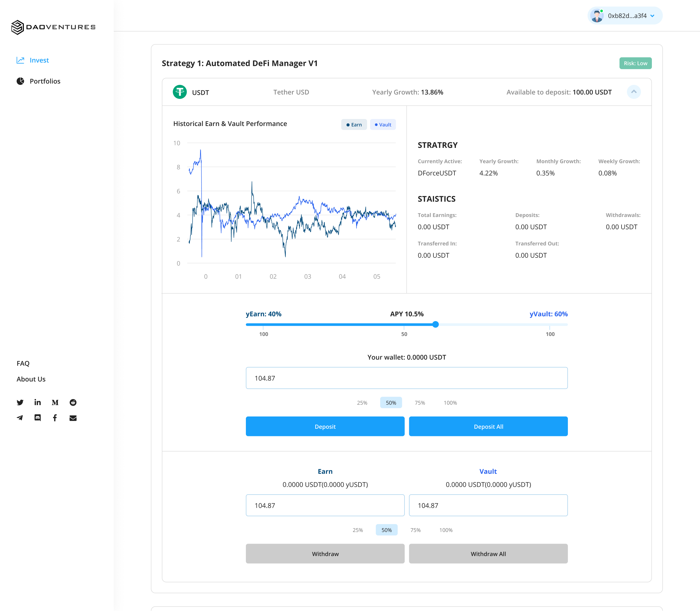
Task: Select 75% for withdrawal
Action: [x=415, y=530]
